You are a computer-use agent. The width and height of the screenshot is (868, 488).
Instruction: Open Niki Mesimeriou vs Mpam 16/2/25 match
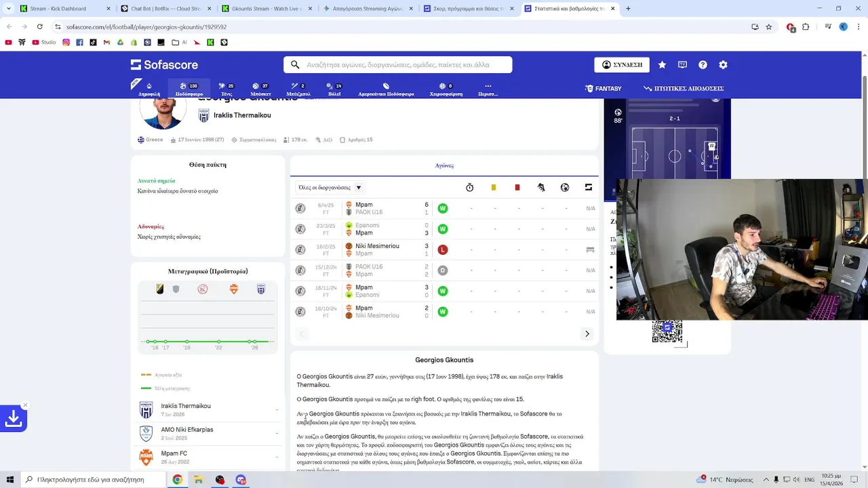point(445,249)
